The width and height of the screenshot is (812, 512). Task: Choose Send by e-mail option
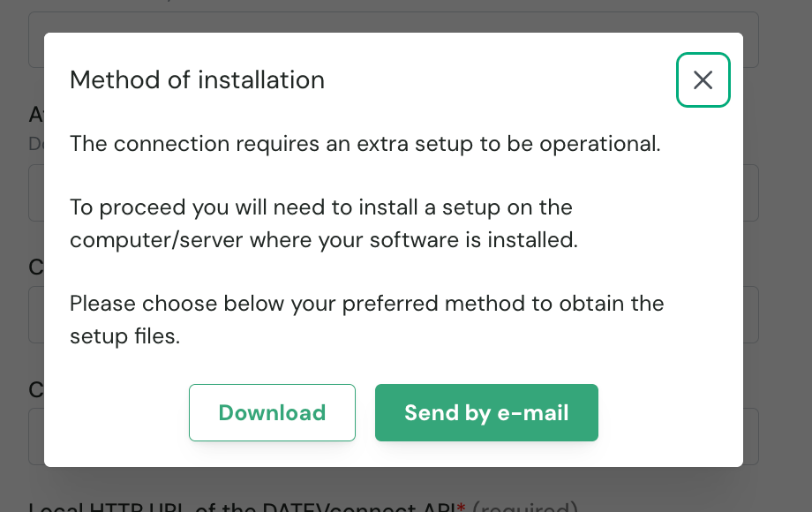pyautogui.click(x=486, y=412)
